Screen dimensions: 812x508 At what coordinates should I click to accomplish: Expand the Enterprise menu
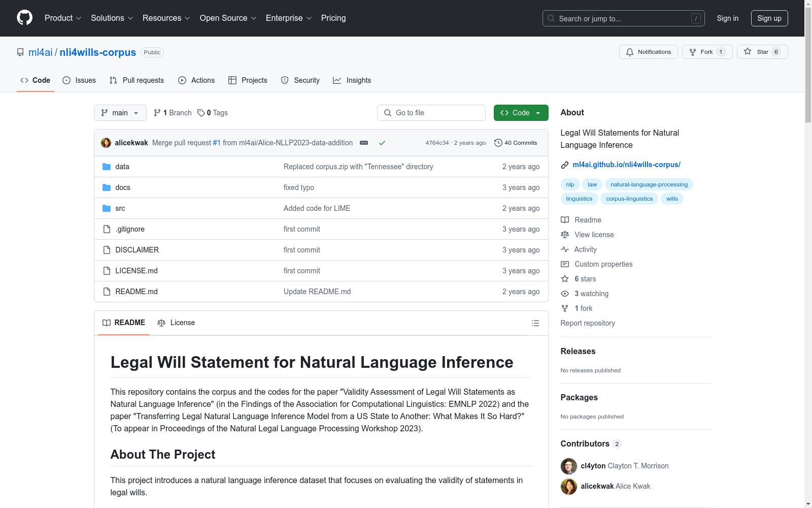click(x=289, y=18)
